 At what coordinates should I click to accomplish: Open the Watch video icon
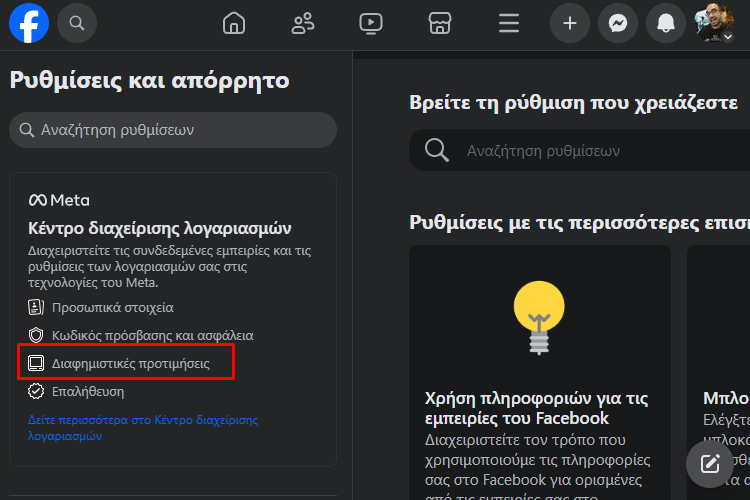[x=371, y=23]
